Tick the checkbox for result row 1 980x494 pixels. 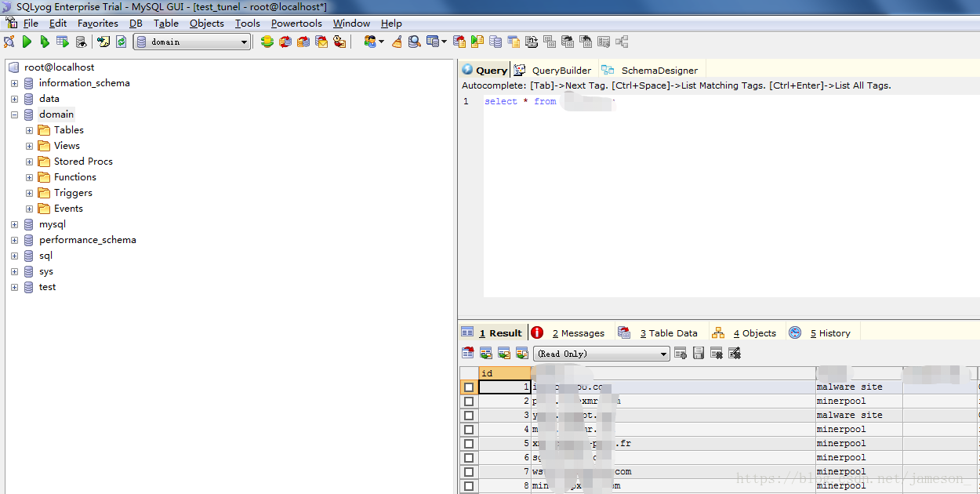click(469, 387)
